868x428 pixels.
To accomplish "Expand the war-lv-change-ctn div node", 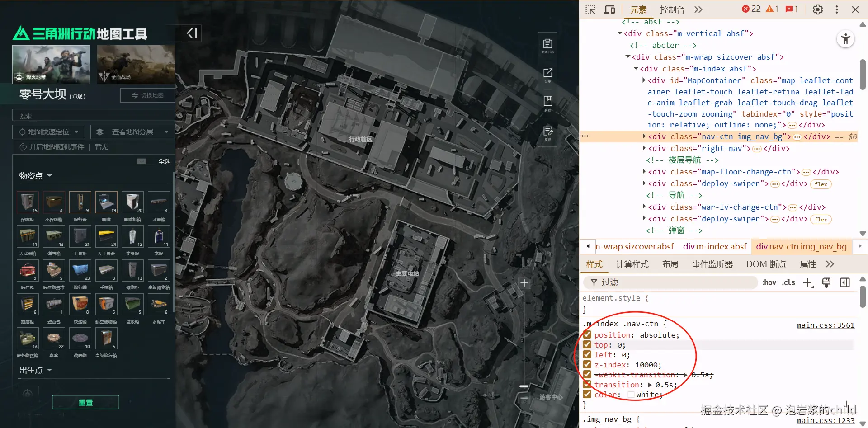I will [x=644, y=207].
